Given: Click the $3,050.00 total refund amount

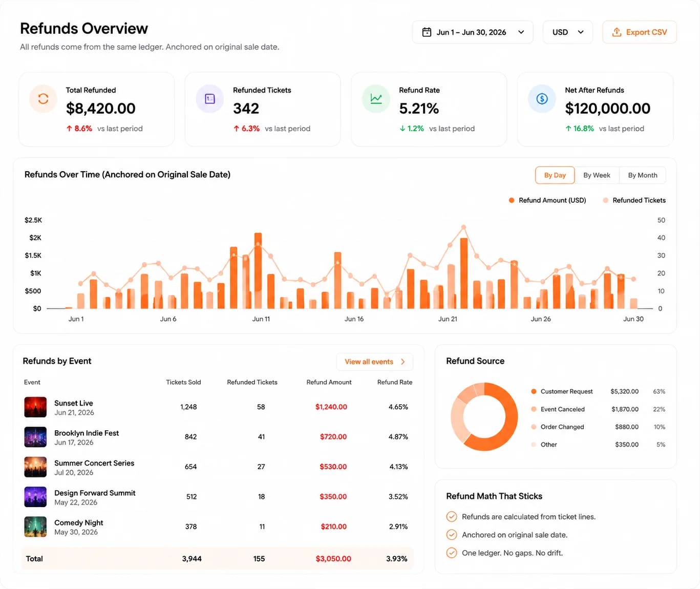Looking at the screenshot, I should [x=333, y=559].
